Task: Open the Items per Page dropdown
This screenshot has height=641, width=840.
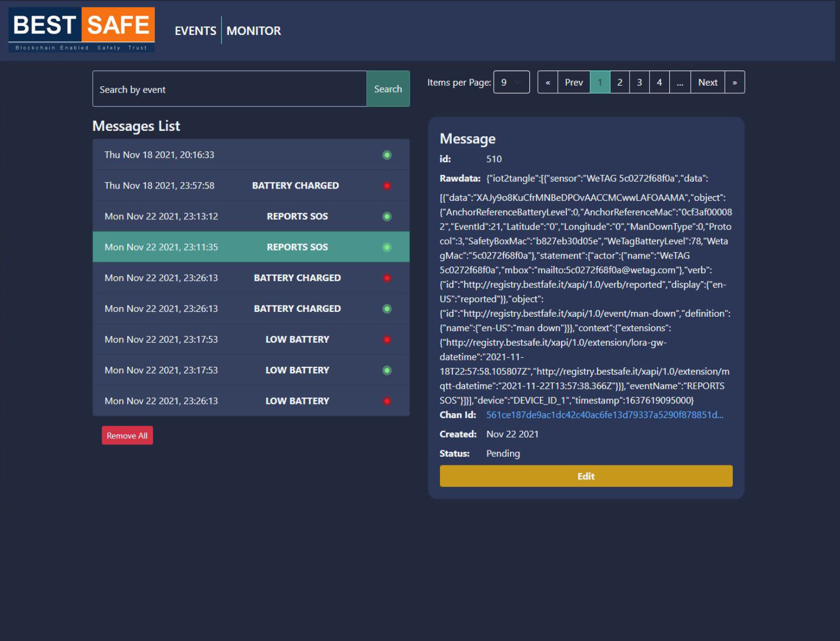Action: 511,82
